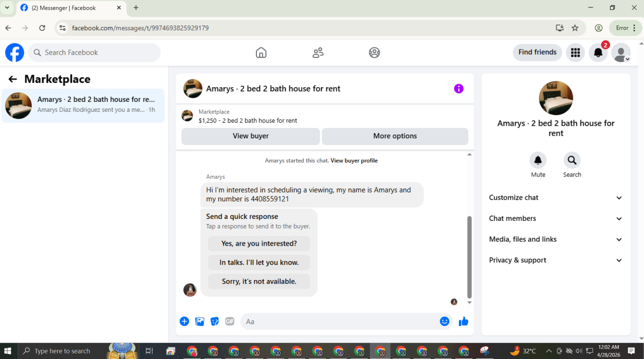The height and width of the screenshot is (359, 644).
Task: Go back in browser history
Action: point(8,28)
